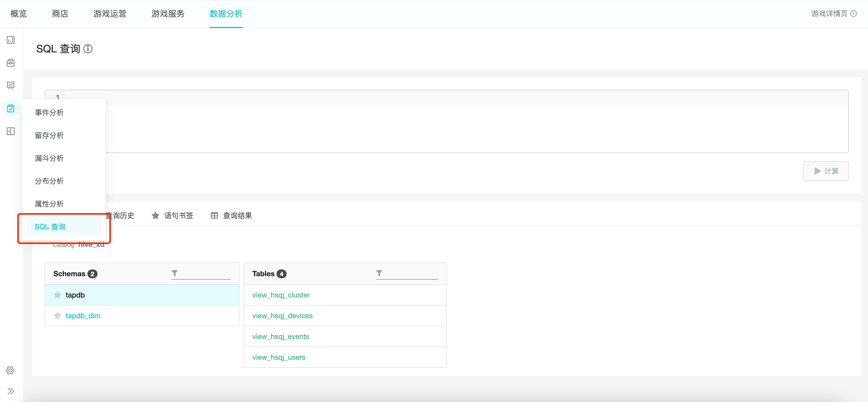The width and height of the screenshot is (868, 402).
Task: Open the briefcase sidebar icon
Action: click(x=11, y=63)
